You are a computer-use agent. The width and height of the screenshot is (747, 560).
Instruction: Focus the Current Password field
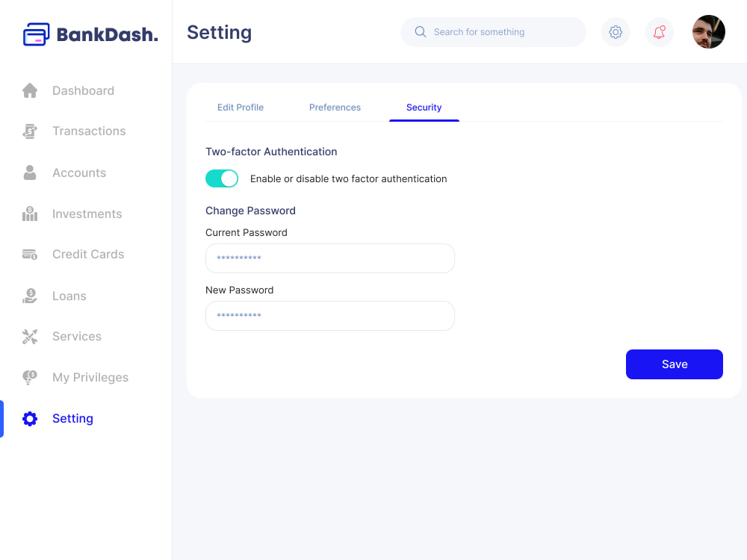tap(329, 258)
